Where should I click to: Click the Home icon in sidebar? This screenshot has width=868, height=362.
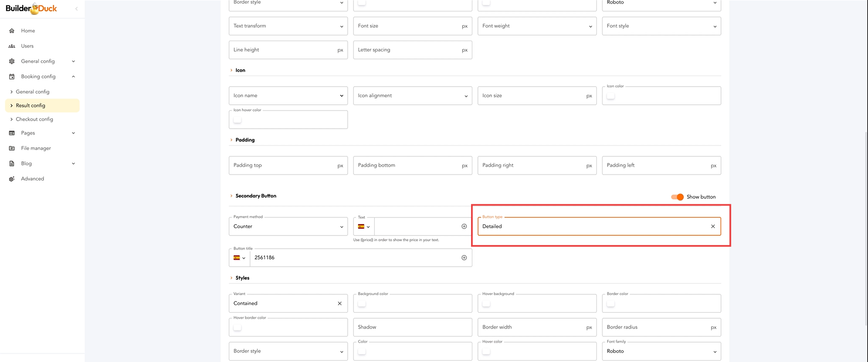(12, 31)
